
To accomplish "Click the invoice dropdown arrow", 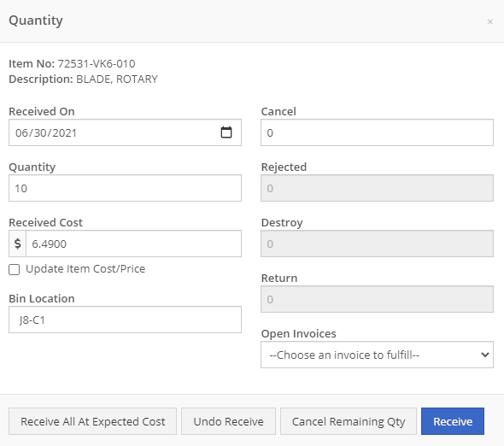I will [x=484, y=355].
